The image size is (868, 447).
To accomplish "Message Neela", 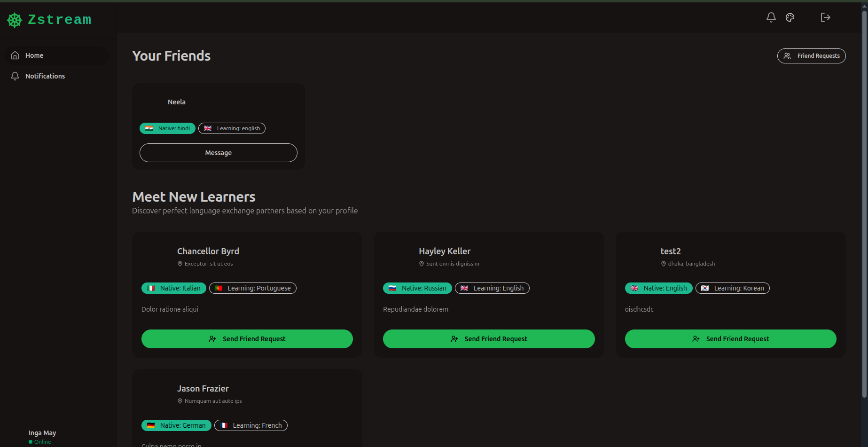I will [218, 153].
